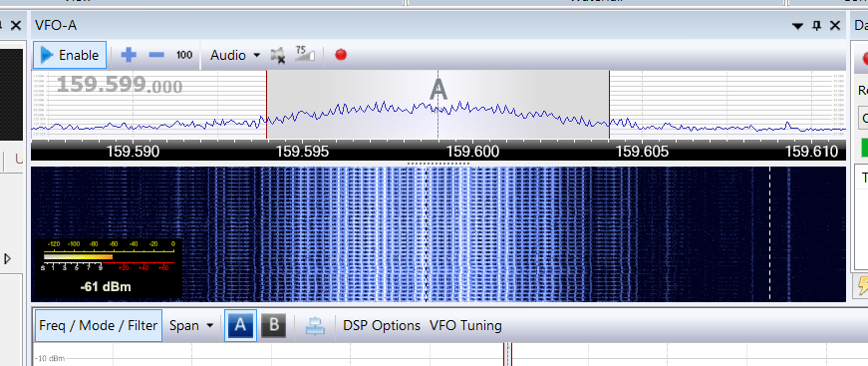Click the lightning bolt icon at right edge
The height and width of the screenshot is (366, 868).
862,284
